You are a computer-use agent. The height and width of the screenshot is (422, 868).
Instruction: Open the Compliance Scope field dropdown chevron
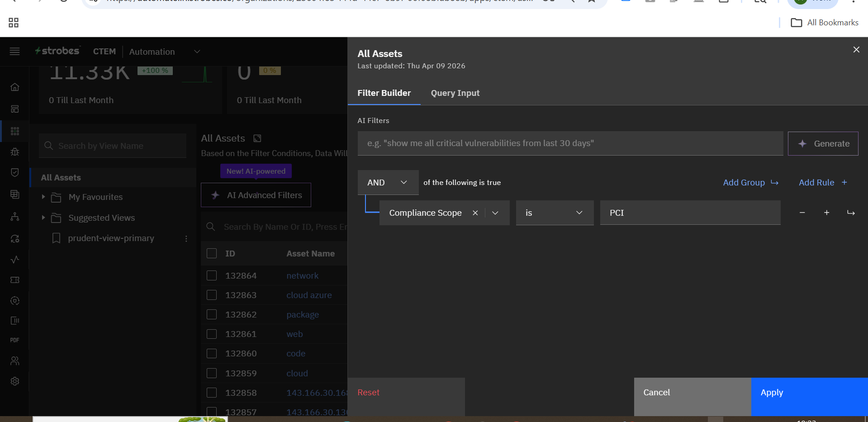495,213
